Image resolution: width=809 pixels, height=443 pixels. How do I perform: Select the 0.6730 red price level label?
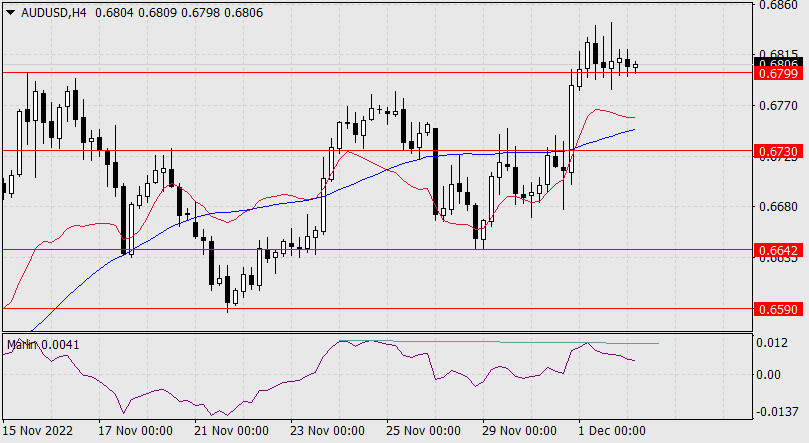pyautogui.click(x=777, y=150)
